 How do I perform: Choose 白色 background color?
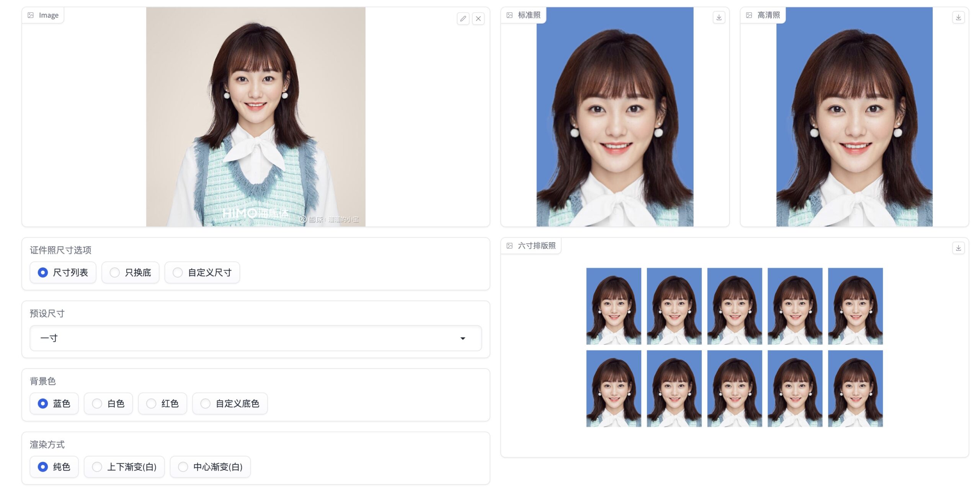[x=97, y=403]
